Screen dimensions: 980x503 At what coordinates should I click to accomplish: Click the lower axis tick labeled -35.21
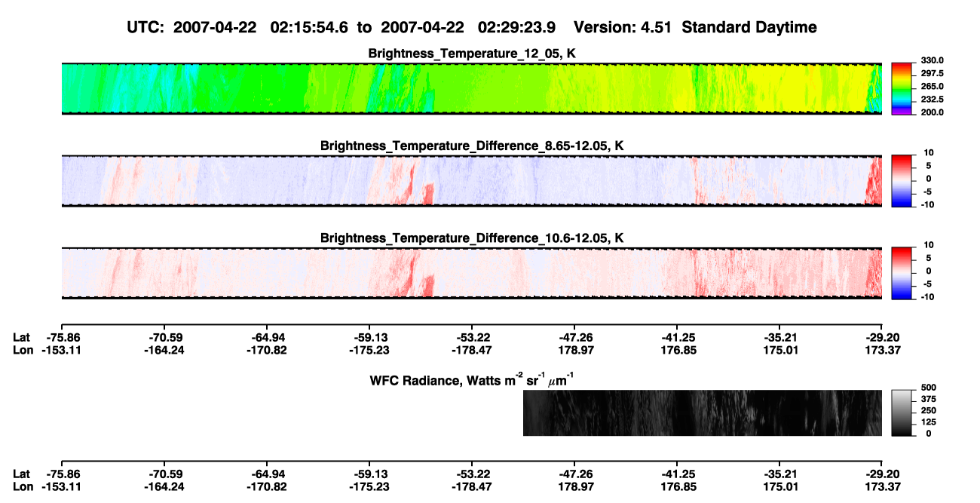(x=780, y=474)
